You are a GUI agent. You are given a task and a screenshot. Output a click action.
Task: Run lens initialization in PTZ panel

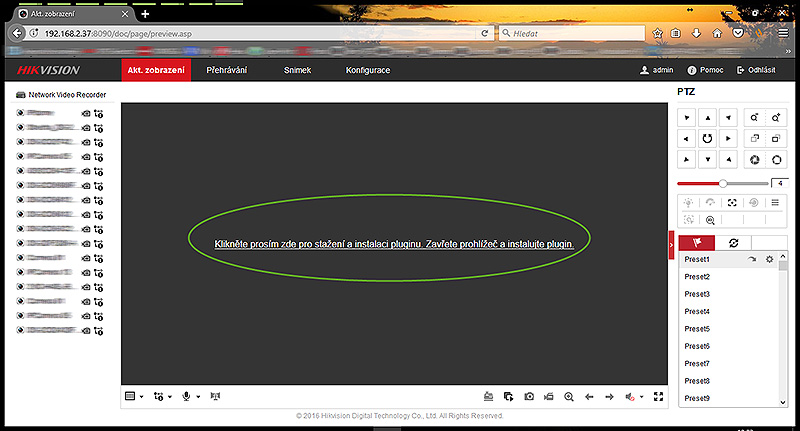pos(754,202)
